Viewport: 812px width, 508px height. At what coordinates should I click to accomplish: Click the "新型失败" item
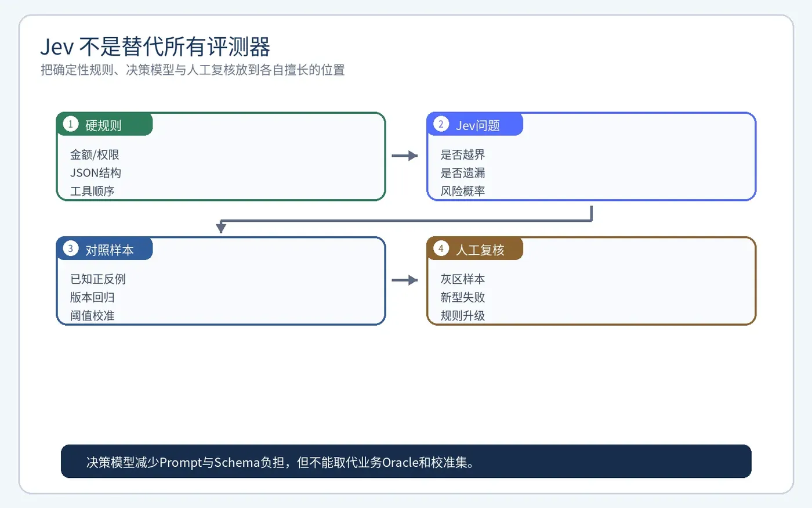[x=463, y=297]
